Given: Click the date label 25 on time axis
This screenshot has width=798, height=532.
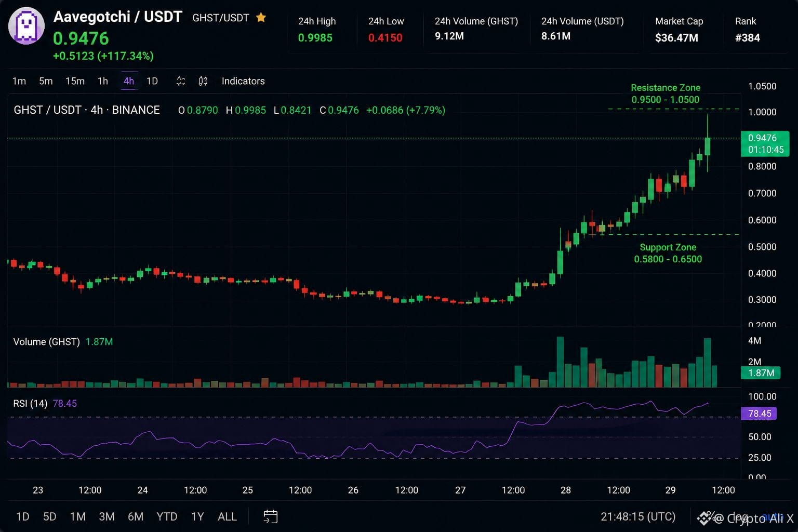Looking at the screenshot, I should pyautogui.click(x=248, y=490).
